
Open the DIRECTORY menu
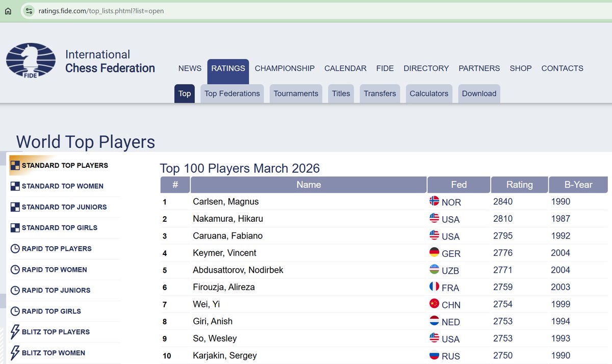coord(426,68)
